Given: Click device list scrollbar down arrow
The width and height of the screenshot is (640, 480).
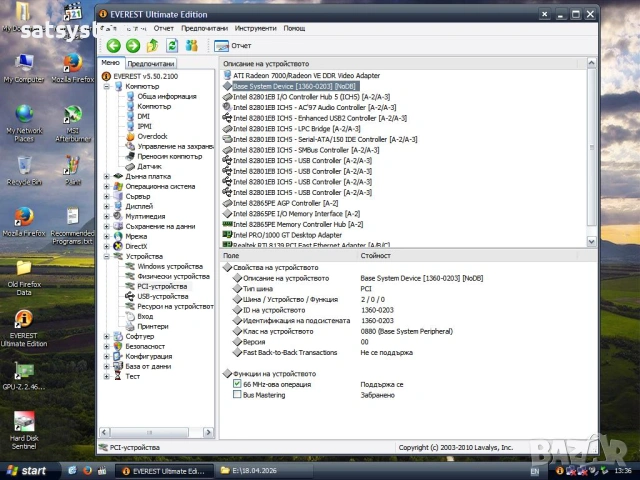Looking at the screenshot, I should pyautogui.click(x=591, y=242).
